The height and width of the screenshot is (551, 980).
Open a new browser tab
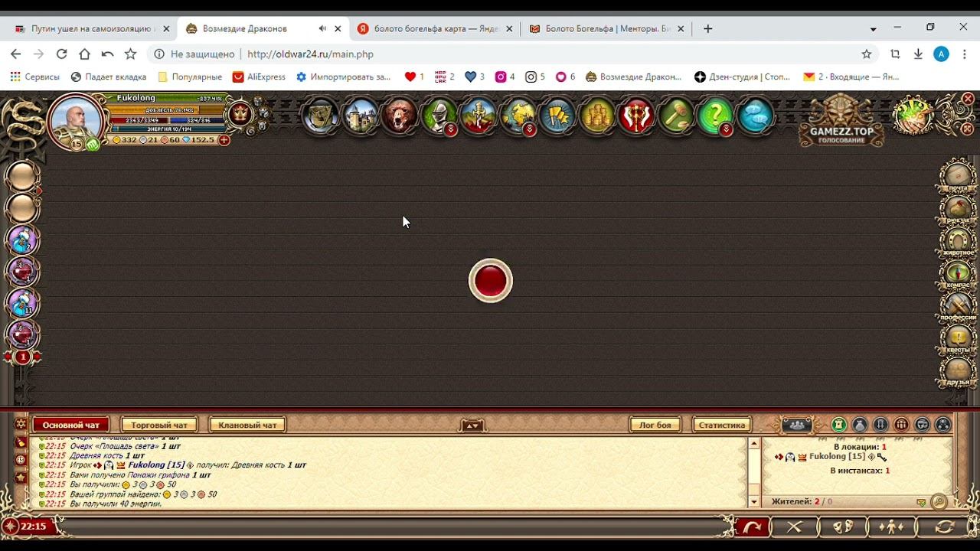pos(707,29)
